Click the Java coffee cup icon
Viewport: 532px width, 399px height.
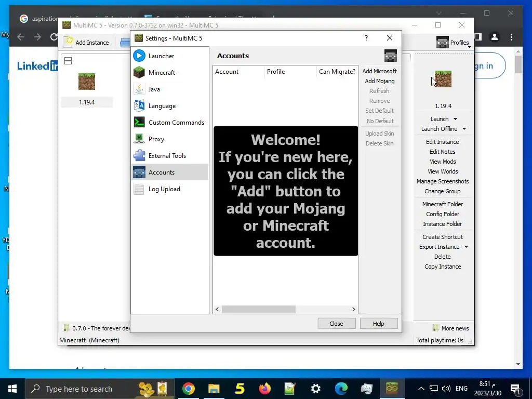(x=139, y=89)
